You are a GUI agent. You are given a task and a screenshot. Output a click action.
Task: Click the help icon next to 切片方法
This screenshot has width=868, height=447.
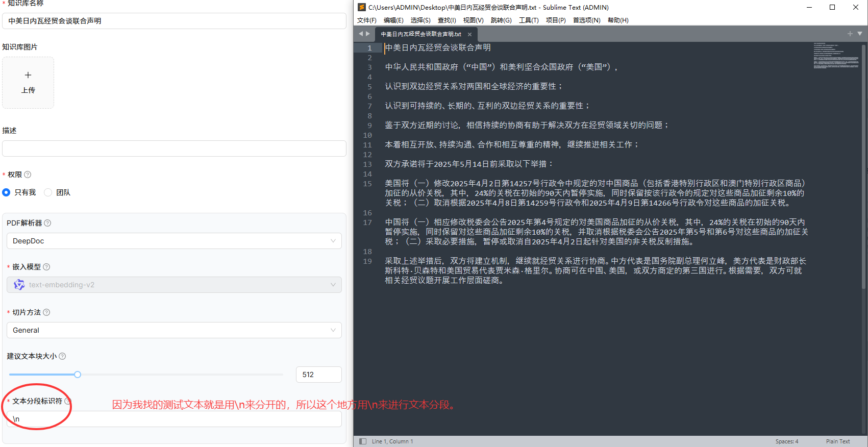[46, 312]
